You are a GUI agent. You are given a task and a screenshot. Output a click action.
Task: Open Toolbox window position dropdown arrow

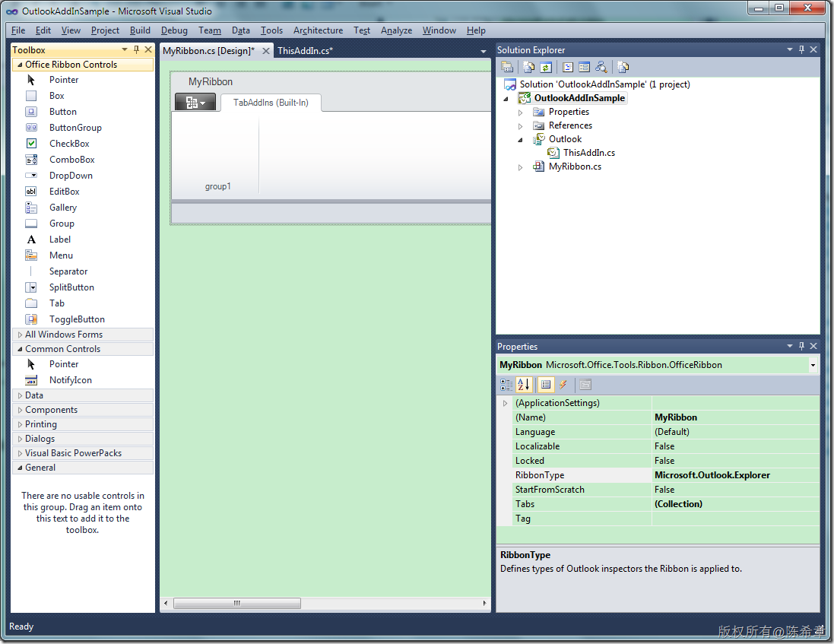[125, 49]
